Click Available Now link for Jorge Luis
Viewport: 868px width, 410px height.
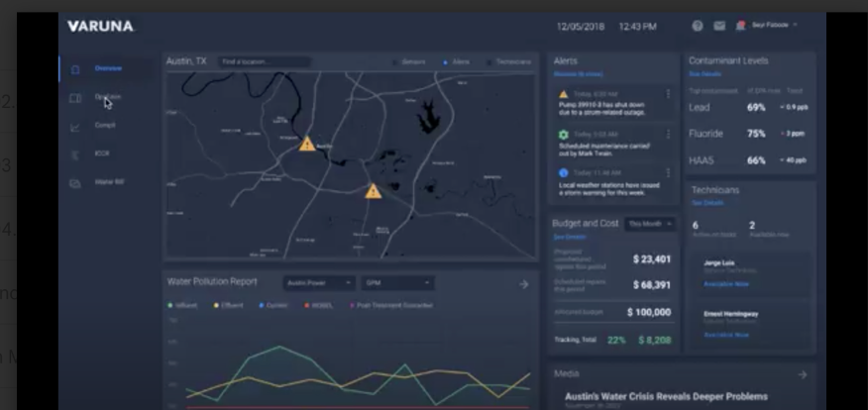(725, 284)
